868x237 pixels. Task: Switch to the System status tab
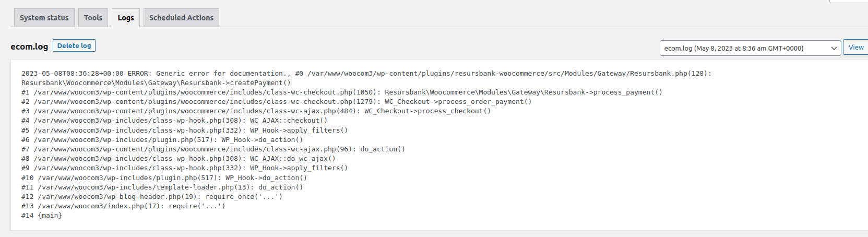44,18
